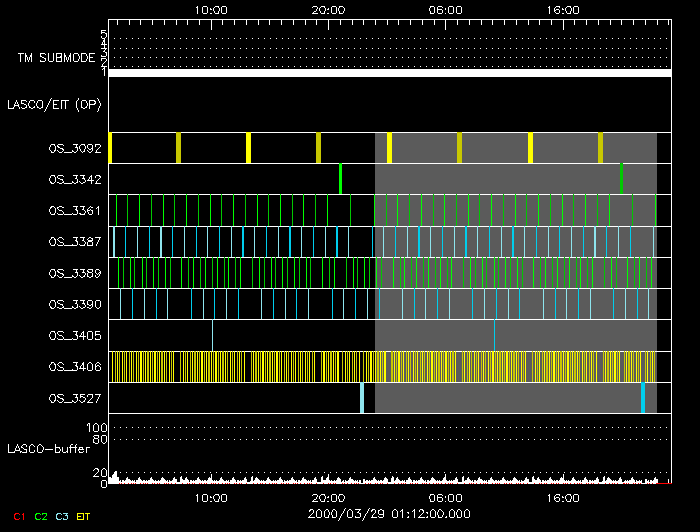Click the first blue marker in OS_3405 row
The width and height of the screenshot is (700, 532).
click(x=212, y=336)
